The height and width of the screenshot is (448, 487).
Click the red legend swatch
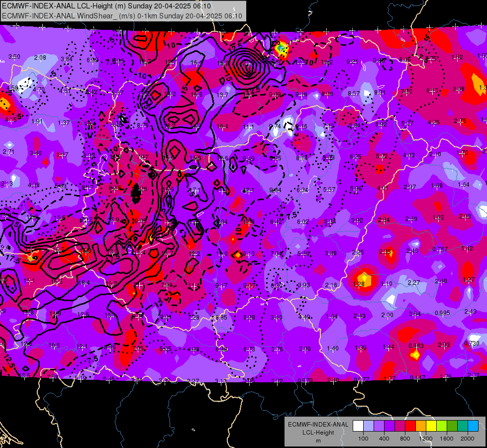pos(410,426)
